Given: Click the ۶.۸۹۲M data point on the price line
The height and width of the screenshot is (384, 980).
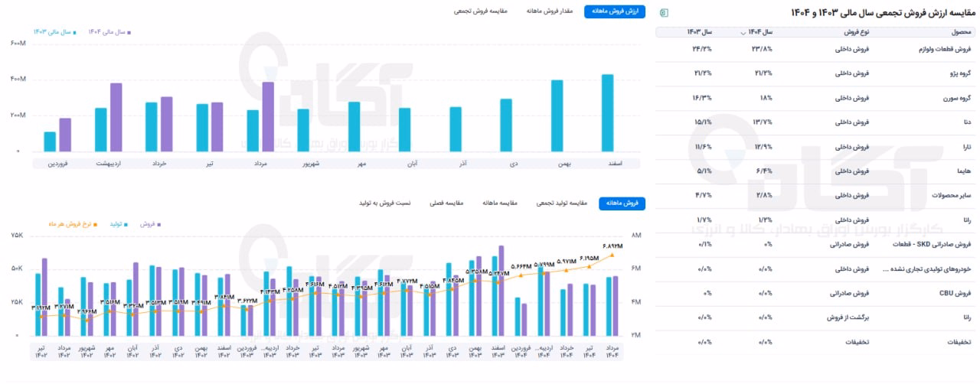Looking at the screenshot, I should point(612,255).
